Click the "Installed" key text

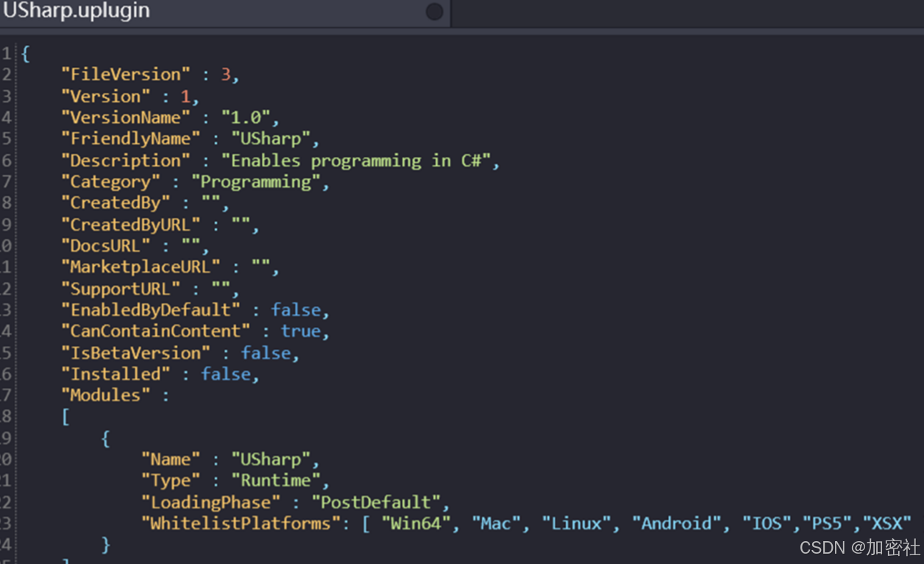(x=115, y=374)
